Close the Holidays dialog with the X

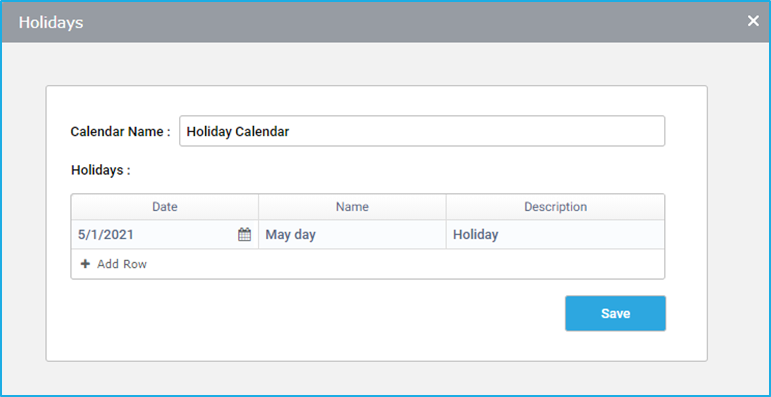[x=753, y=21]
